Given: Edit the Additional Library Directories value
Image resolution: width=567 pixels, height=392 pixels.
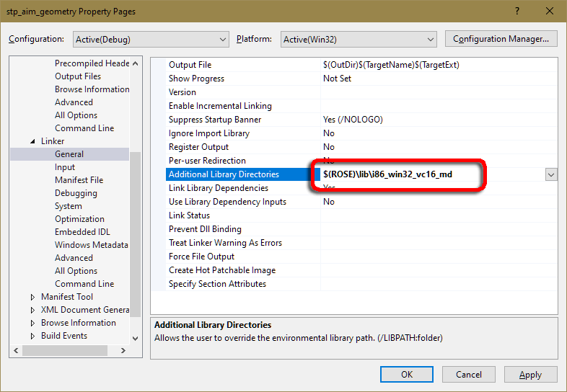Looking at the screenshot, I should (x=433, y=174).
